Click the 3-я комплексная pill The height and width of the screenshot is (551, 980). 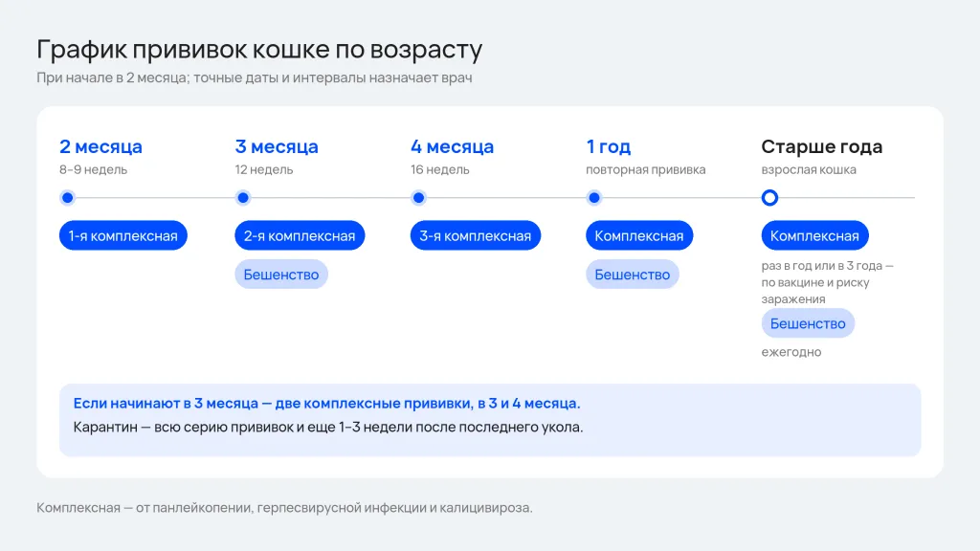tap(475, 235)
